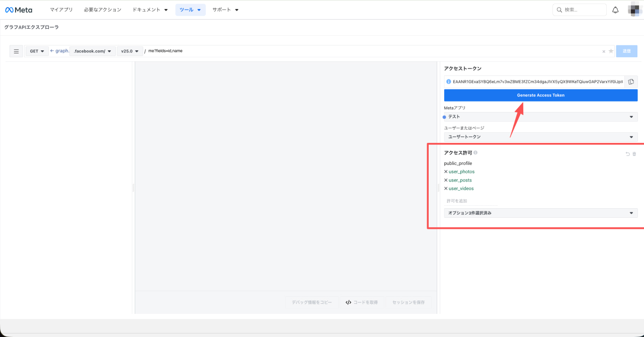Remove the user_videos permission

tap(446, 189)
